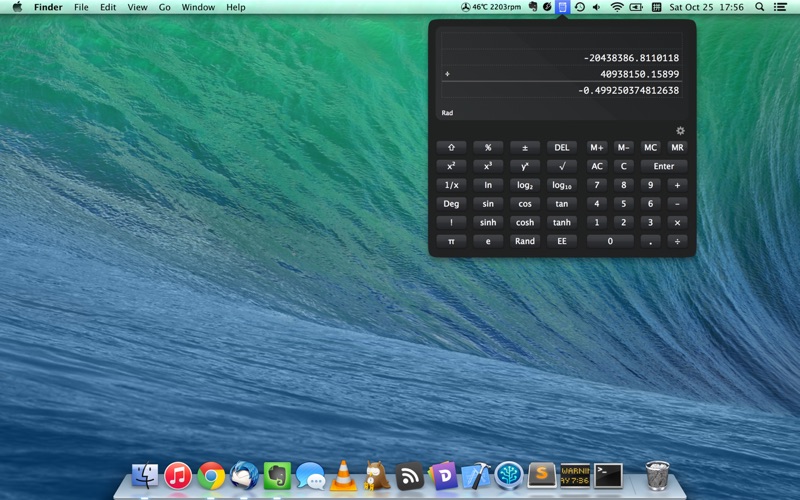Viewport: 800px width, 500px height.
Task: Toggle the shift arrow key on calculator
Action: (451, 147)
